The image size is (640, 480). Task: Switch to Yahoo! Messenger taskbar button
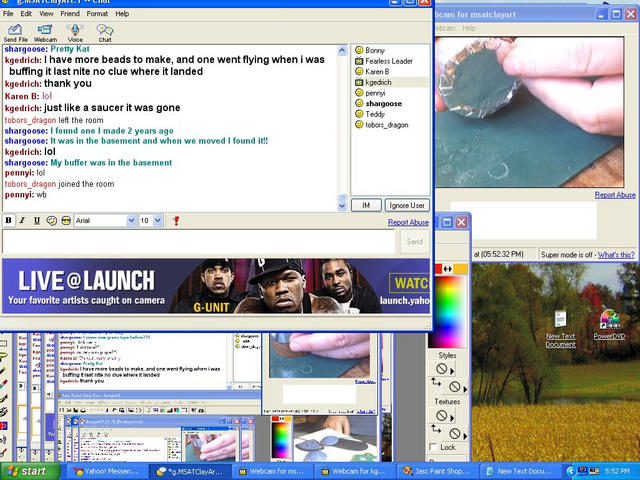106,471
